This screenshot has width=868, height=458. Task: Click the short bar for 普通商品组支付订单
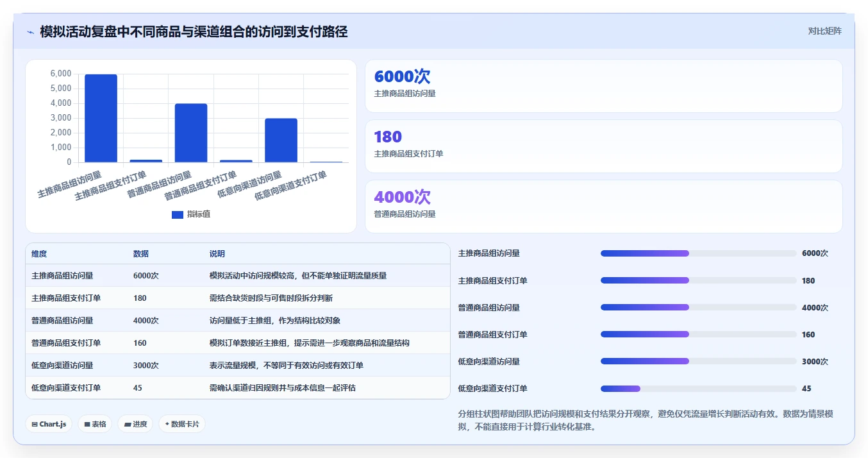point(236,161)
